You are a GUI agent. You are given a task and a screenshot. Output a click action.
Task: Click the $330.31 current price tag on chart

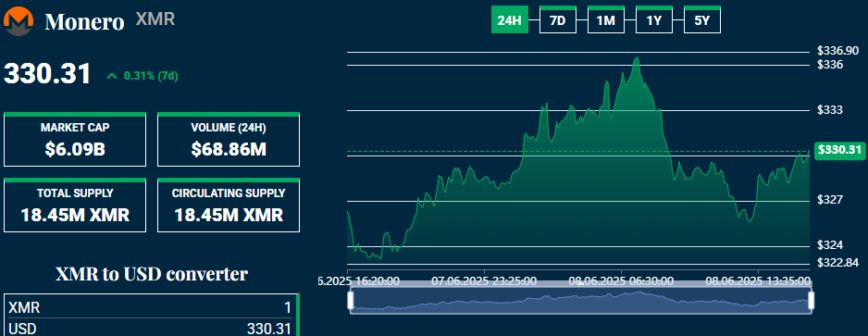[x=840, y=150]
